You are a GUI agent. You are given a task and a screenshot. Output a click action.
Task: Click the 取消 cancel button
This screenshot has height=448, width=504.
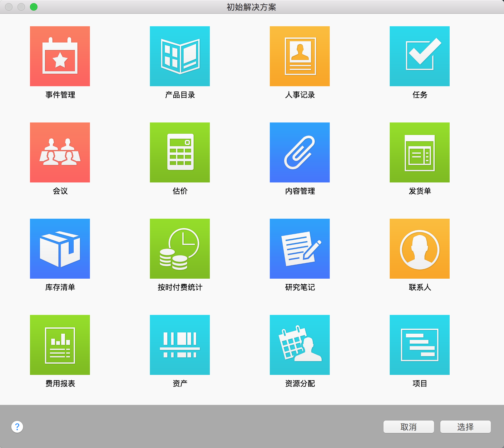tap(408, 427)
